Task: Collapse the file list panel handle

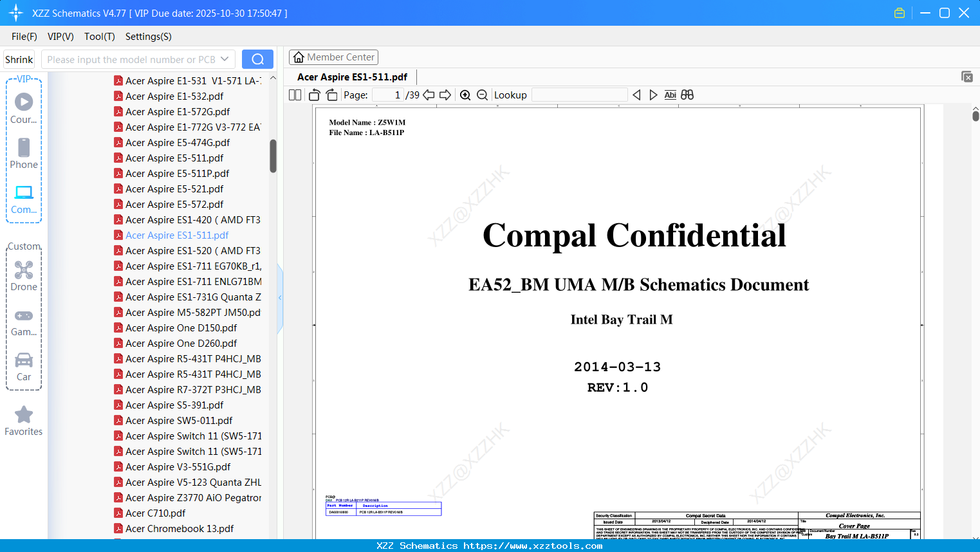Action: 280,298
